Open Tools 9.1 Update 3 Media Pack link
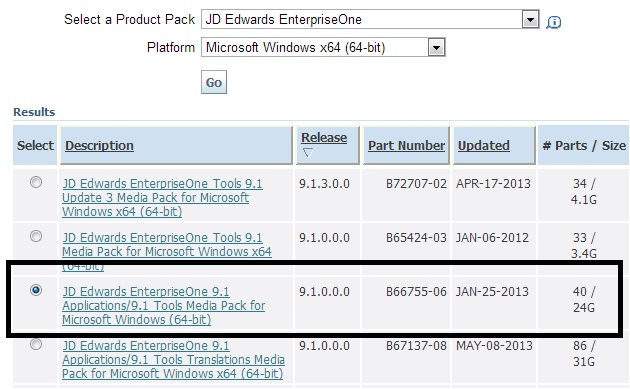This screenshot has width=630, height=389. point(162,198)
